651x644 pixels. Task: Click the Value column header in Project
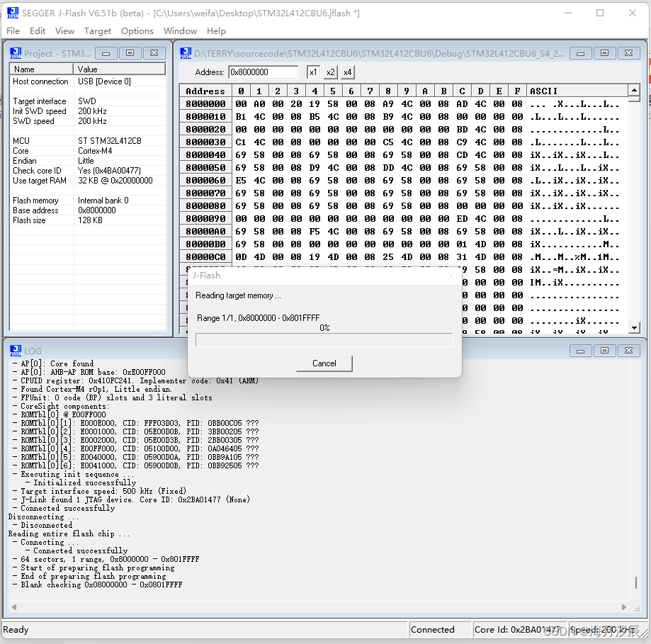pos(120,69)
